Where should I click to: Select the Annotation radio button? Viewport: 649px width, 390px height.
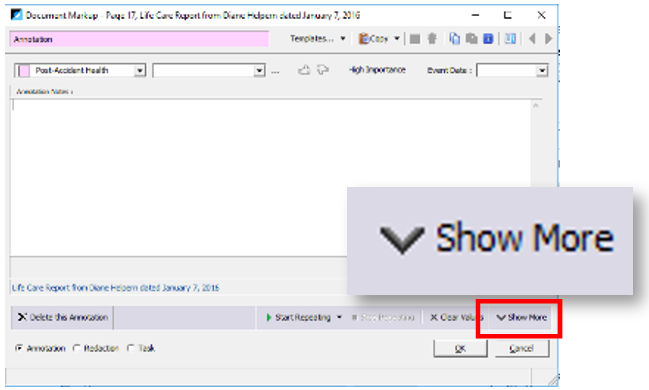(19, 348)
